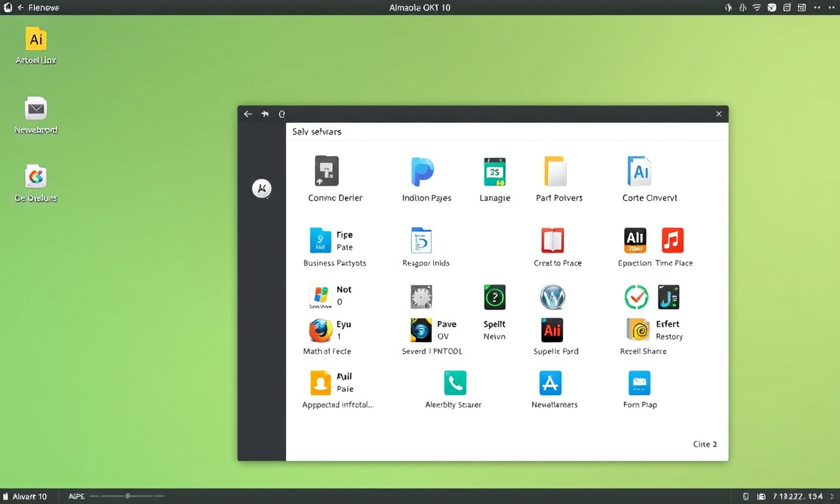Open the Recell Sharce yellow spiral icon
Image resolution: width=840 pixels, height=504 pixels.
click(638, 330)
